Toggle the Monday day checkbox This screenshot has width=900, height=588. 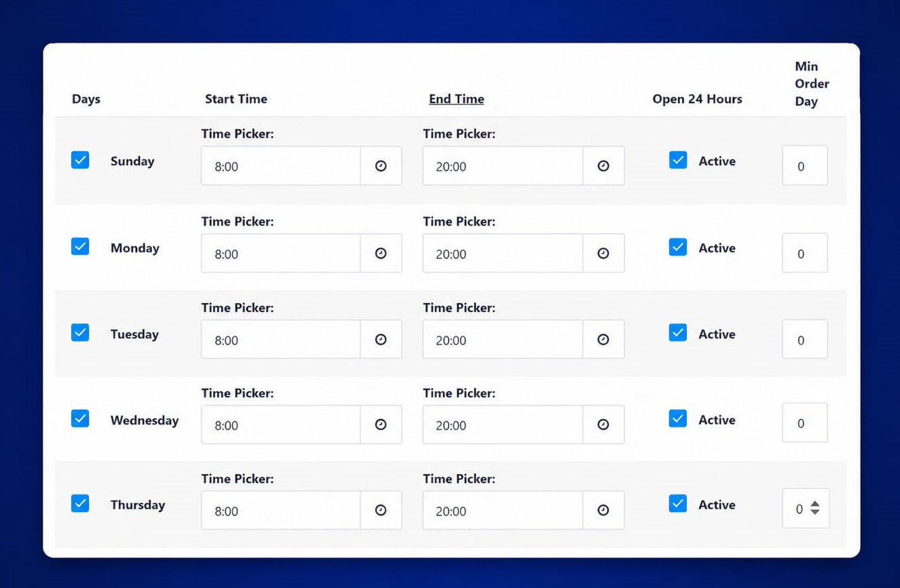click(x=80, y=246)
